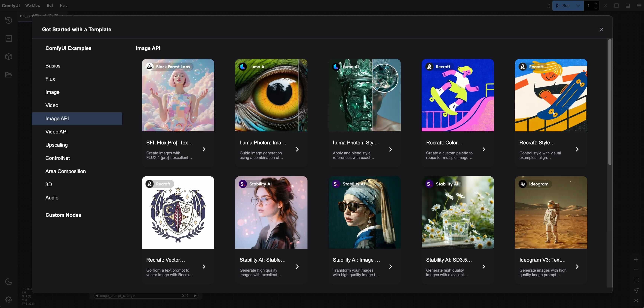The image size is (644, 308).
Task: Open the settings gear icon
Action: 8,300
